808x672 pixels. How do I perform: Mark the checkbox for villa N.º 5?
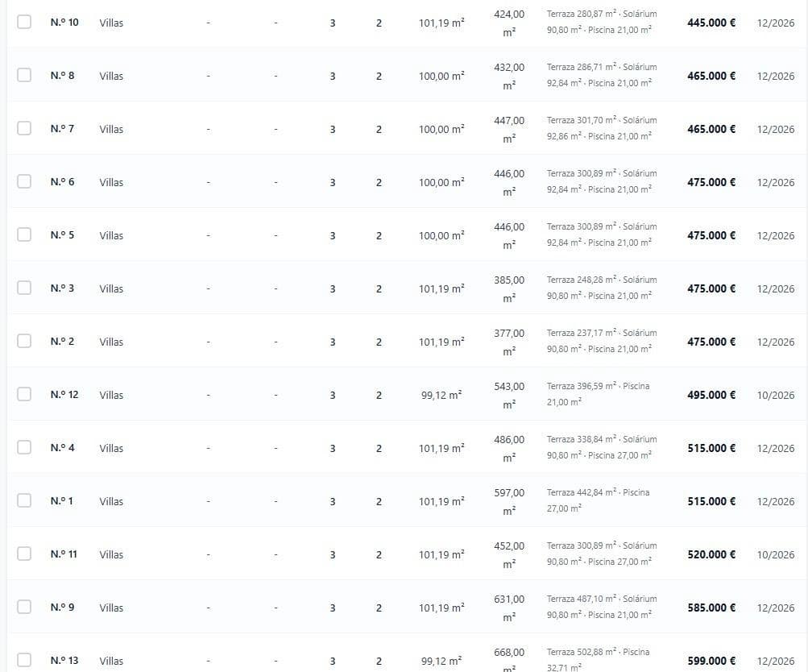(x=24, y=234)
